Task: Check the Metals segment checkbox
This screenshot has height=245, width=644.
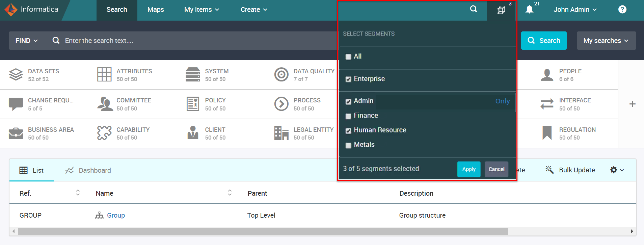Action: (348, 145)
